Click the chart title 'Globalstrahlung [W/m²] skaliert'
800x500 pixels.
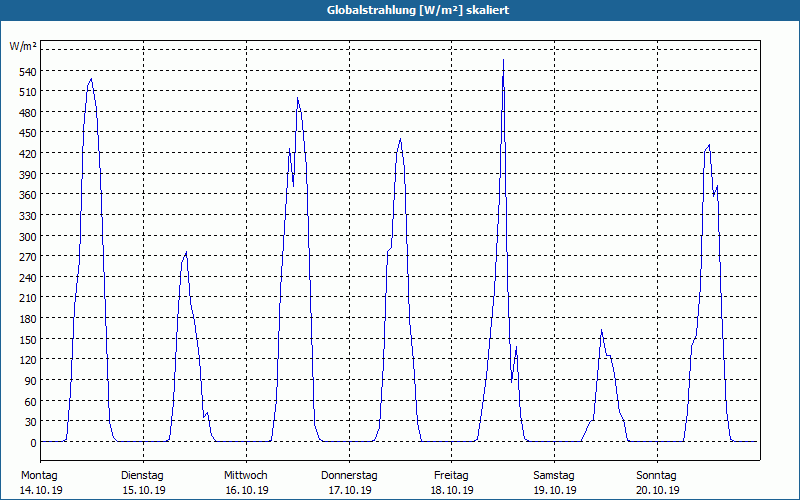click(418, 10)
